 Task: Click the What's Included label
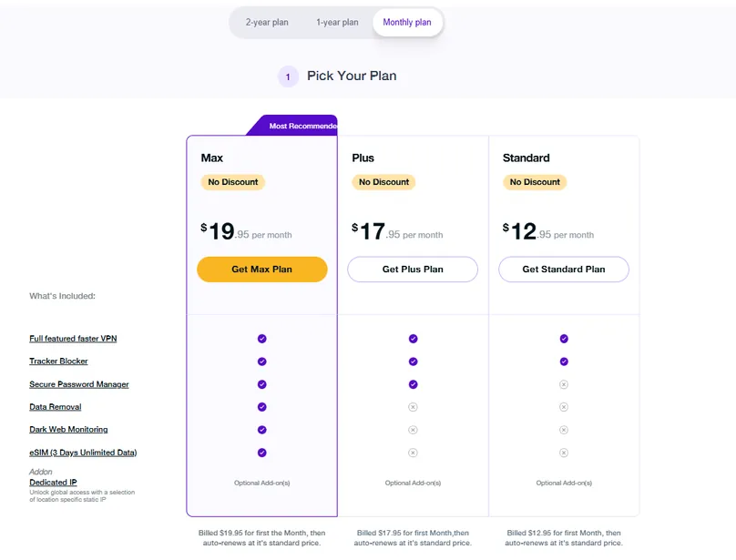tap(62, 296)
